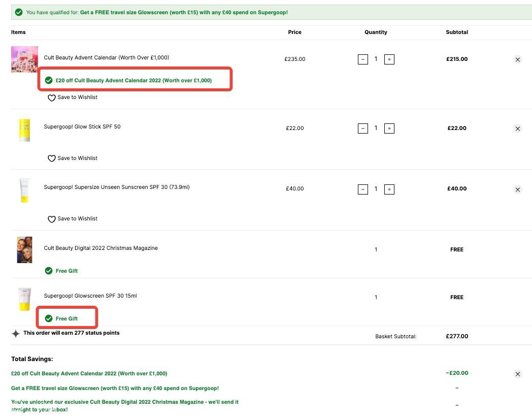Increase quantity of Supergoop Glow Stick SPF 50
Image resolution: width=532 pixels, height=418 pixels.
[x=389, y=128]
